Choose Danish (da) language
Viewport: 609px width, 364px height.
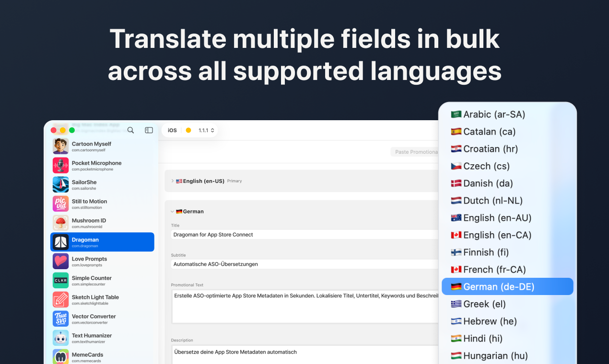click(507, 183)
